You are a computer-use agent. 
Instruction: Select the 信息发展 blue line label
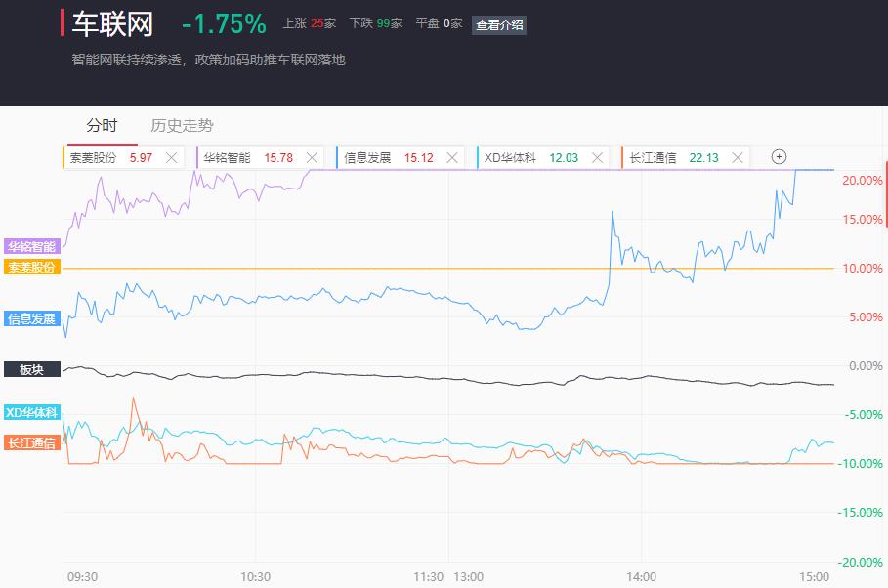(32, 319)
